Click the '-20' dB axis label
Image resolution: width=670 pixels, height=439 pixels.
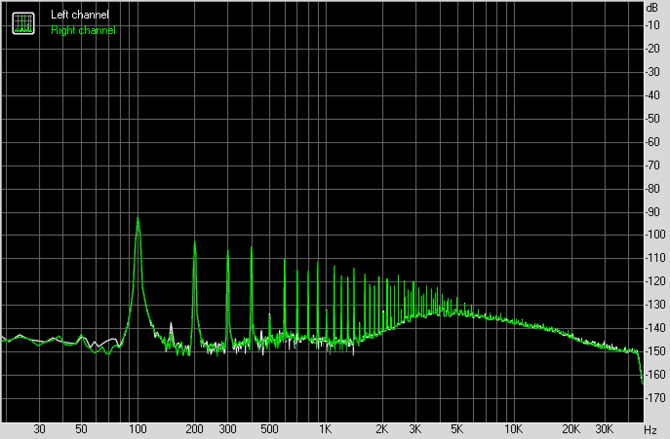click(x=652, y=49)
